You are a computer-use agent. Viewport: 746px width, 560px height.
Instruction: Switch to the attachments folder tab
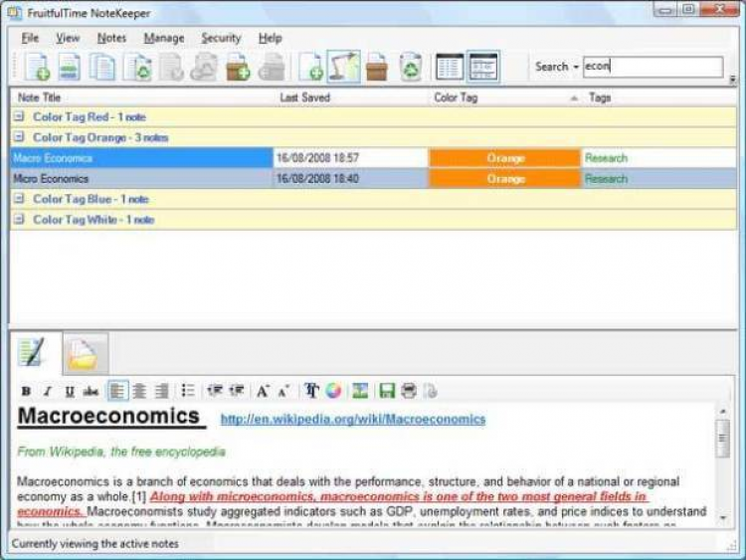(x=86, y=353)
